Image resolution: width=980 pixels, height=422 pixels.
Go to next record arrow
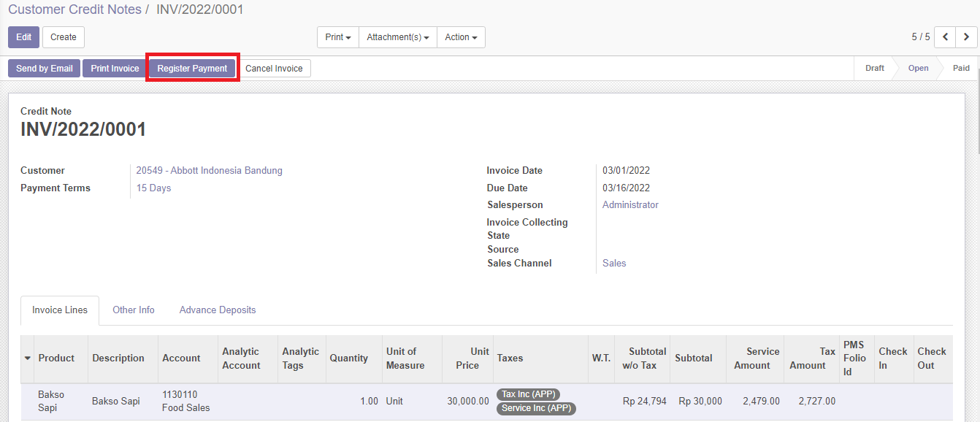966,37
